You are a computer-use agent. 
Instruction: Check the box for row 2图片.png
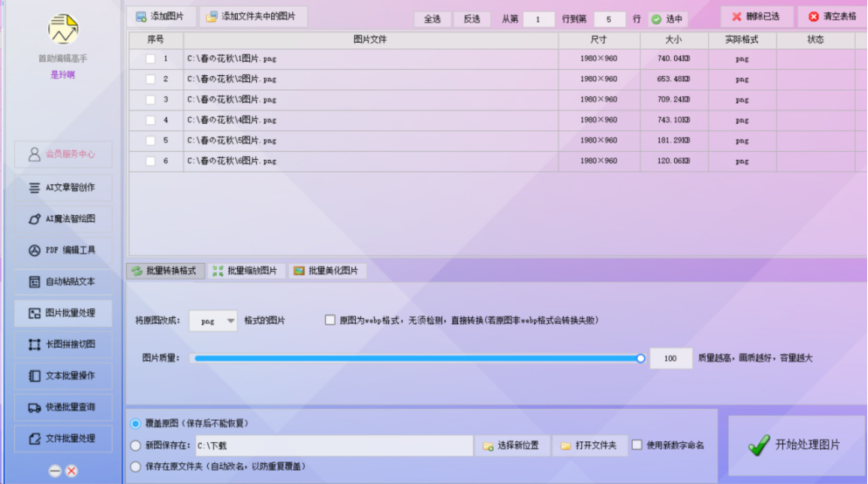(150, 80)
